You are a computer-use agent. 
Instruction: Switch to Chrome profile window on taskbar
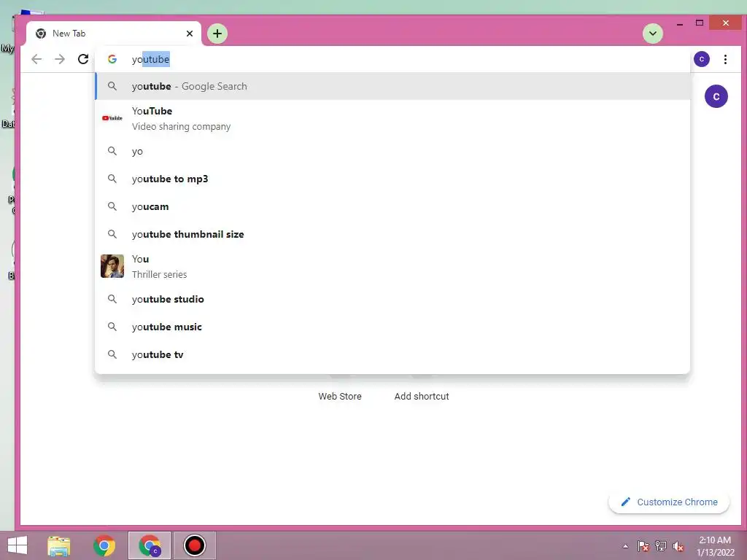(x=150, y=545)
